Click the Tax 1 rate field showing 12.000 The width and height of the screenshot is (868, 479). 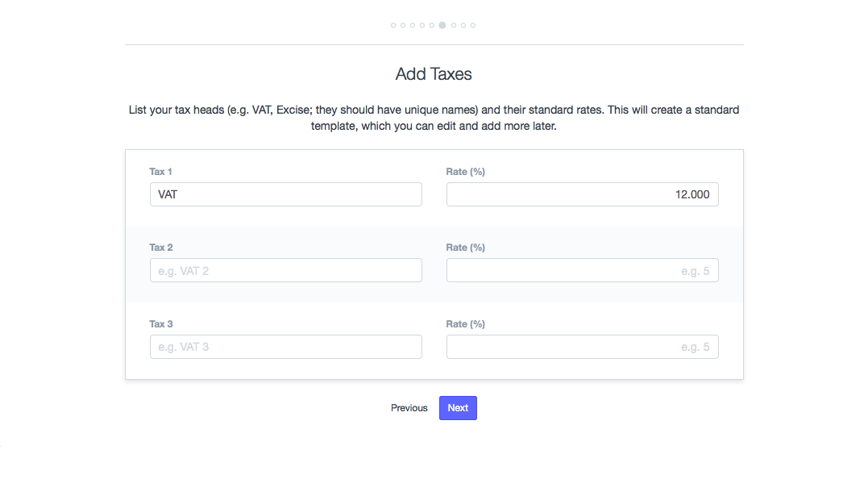point(582,194)
